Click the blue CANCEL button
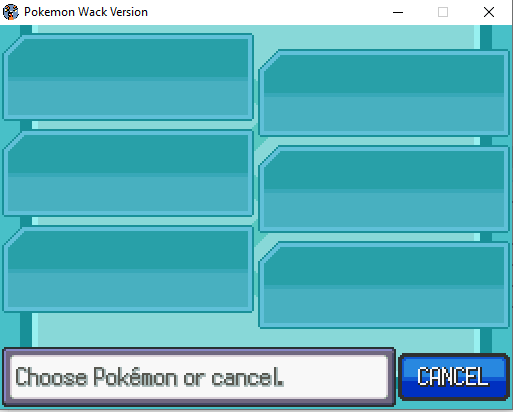Viewport: 513px width, 412px height. click(x=454, y=377)
